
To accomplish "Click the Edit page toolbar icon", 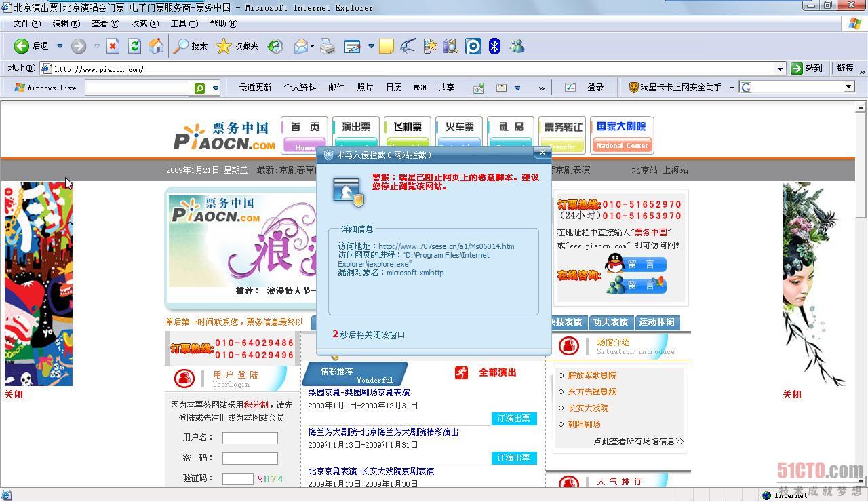I will pyautogui.click(x=353, y=46).
